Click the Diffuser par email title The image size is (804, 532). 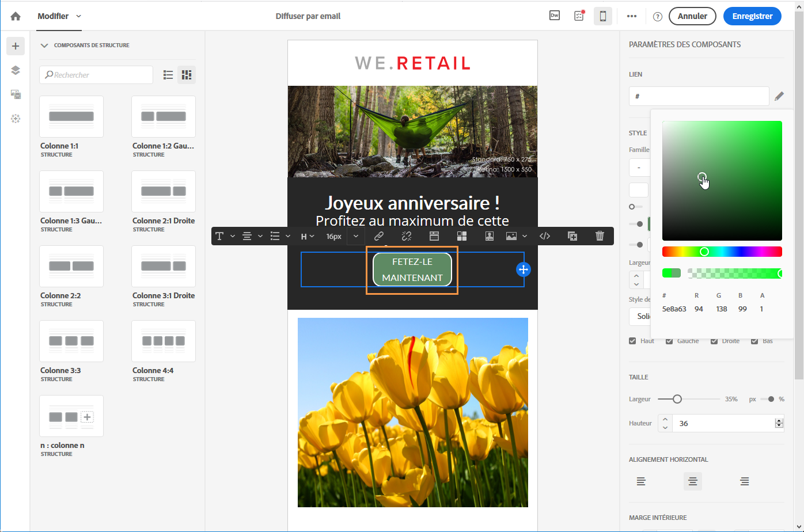pos(308,16)
